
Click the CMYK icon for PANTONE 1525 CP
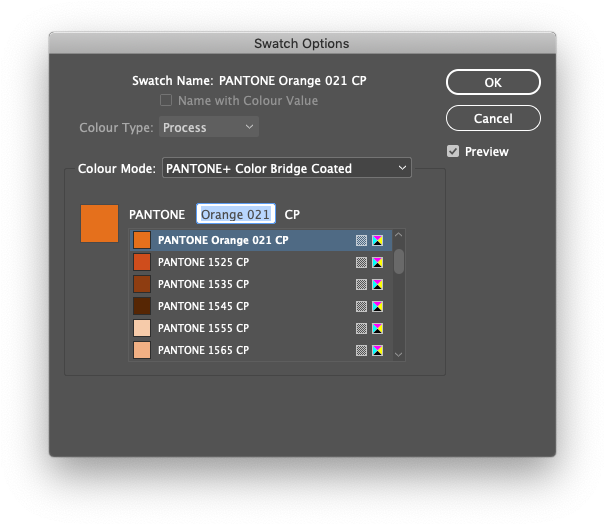coord(378,262)
